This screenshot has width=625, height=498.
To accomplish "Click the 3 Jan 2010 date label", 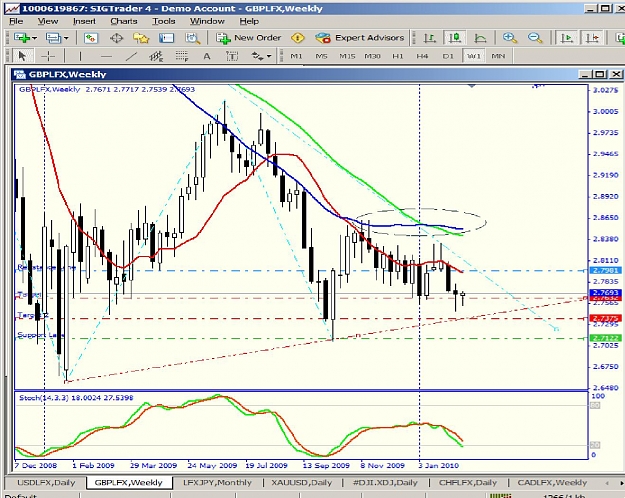I will point(438,465).
